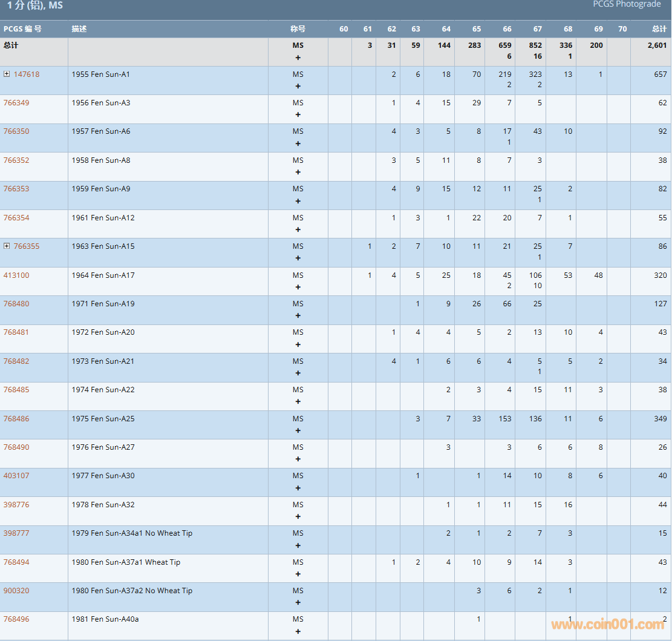Viewport: 672px width, 641px height.
Task: Click PCGS number 768486 for 1975 Fen
Action: (x=16, y=419)
